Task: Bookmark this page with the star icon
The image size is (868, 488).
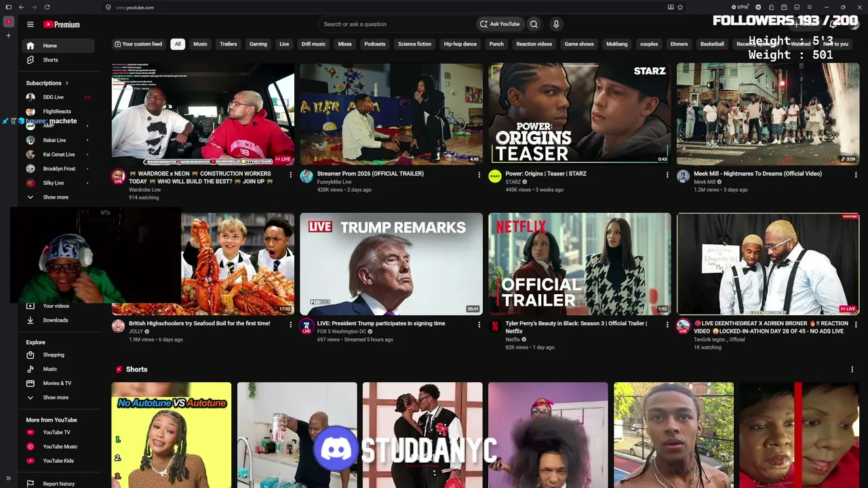Action: (680, 7)
